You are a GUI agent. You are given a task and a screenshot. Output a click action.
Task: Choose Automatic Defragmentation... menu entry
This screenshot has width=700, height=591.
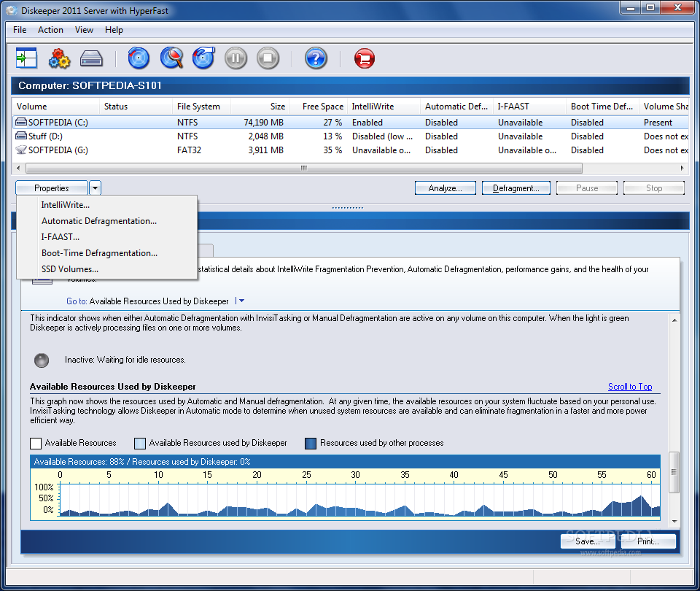[106, 221]
